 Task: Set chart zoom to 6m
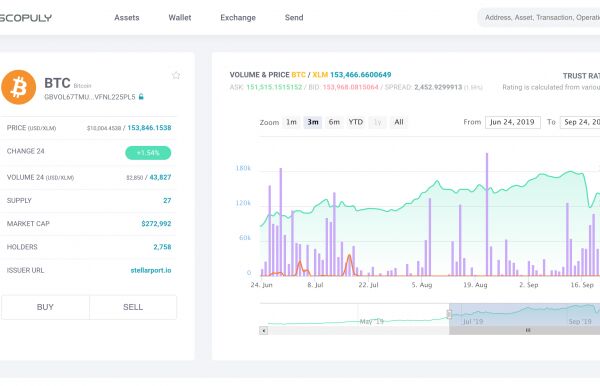click(x=334, y=122)
